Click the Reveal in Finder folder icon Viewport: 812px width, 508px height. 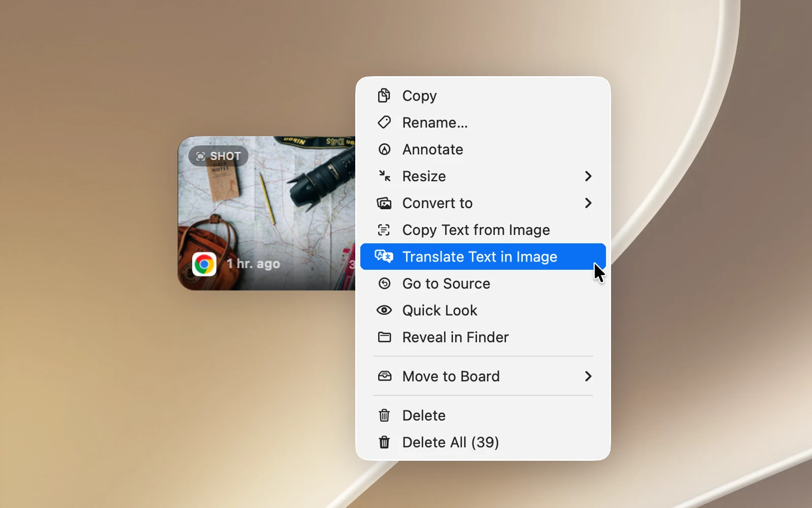click(384, 337)
